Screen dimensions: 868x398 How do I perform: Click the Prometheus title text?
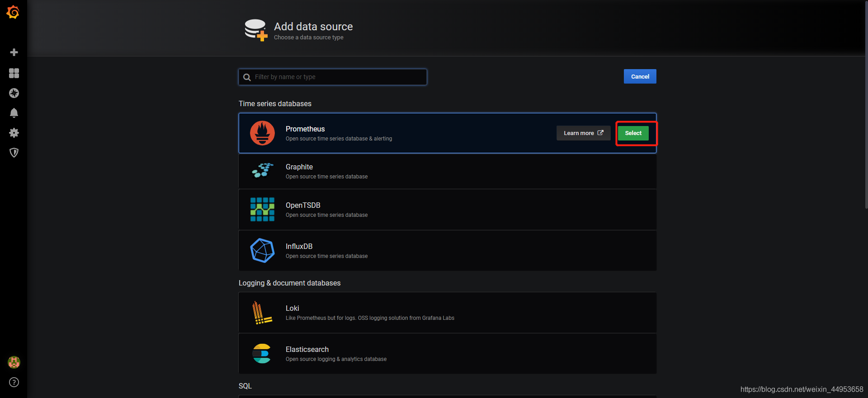point(305,129)
